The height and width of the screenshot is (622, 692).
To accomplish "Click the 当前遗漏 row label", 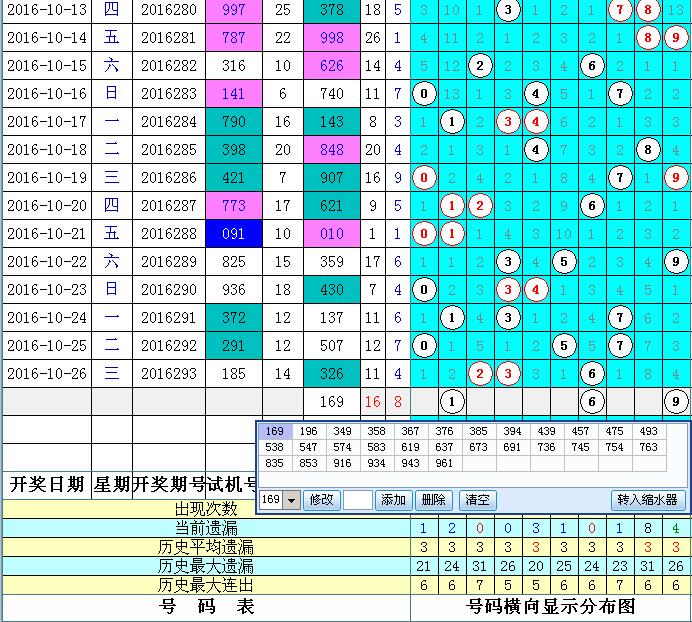I will coord(207,528).
